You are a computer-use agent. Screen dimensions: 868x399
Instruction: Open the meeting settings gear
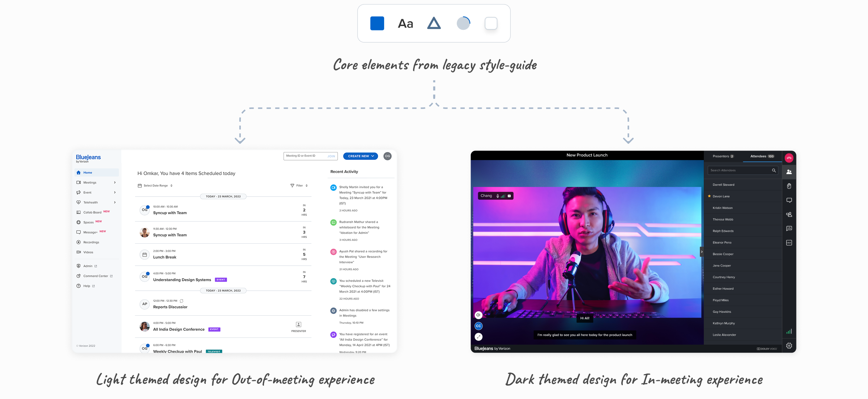789,346
